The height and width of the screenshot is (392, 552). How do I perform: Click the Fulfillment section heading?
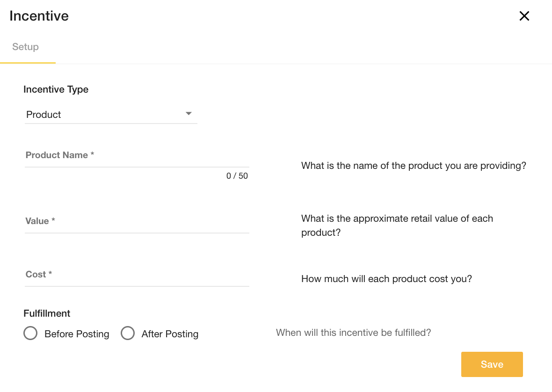coord(47,313)
